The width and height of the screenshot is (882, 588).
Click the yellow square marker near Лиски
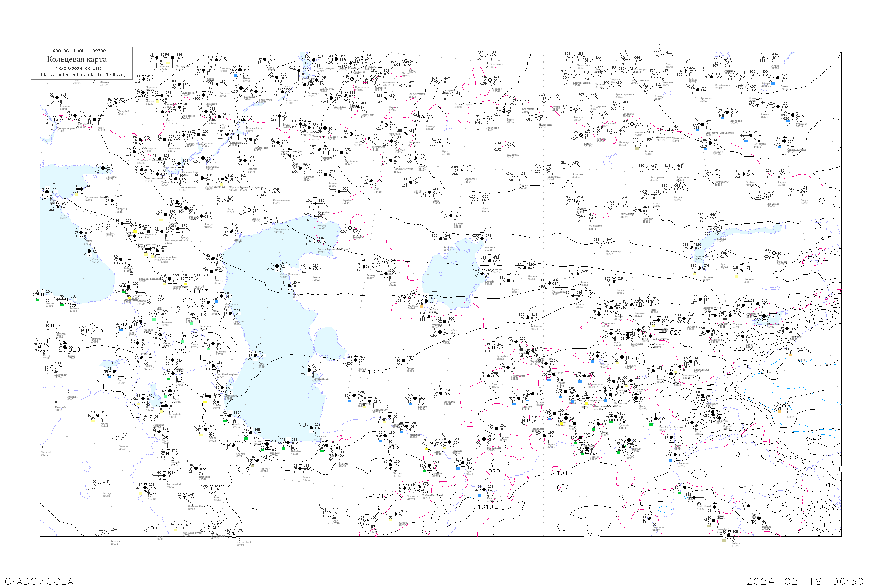pyautogui.click(x=157, y=102)
